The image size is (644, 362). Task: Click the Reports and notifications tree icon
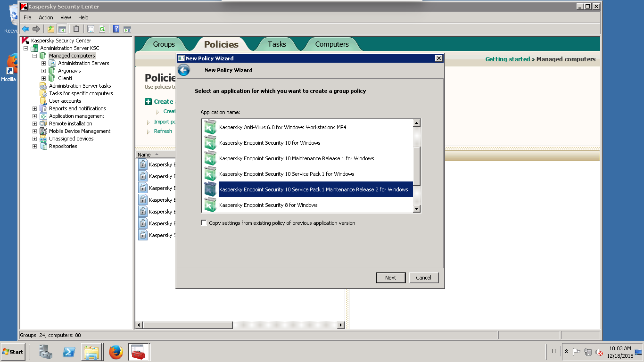click(43, 108)
